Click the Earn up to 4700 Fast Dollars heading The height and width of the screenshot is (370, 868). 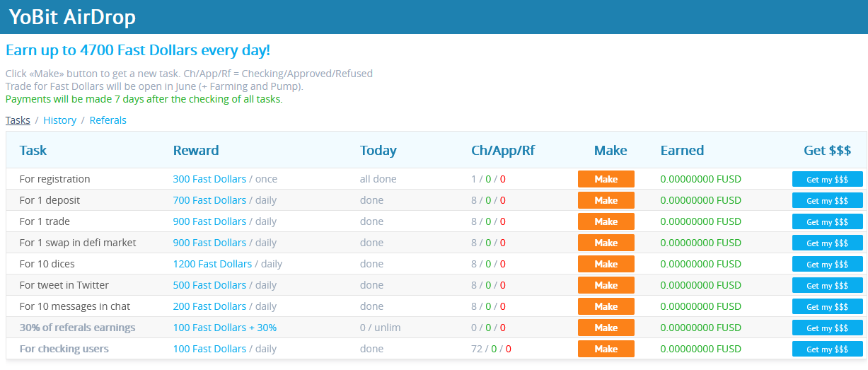pyautogui.click(x=138, y=50)
